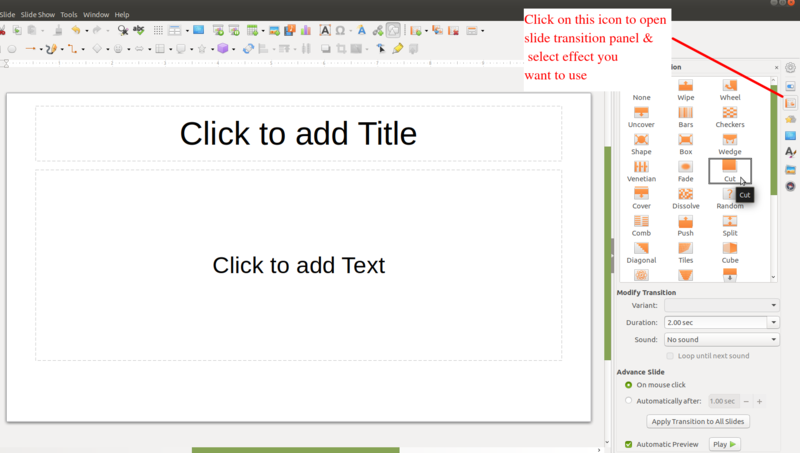
Task: Select the Uncover transition
Action: 641,117
